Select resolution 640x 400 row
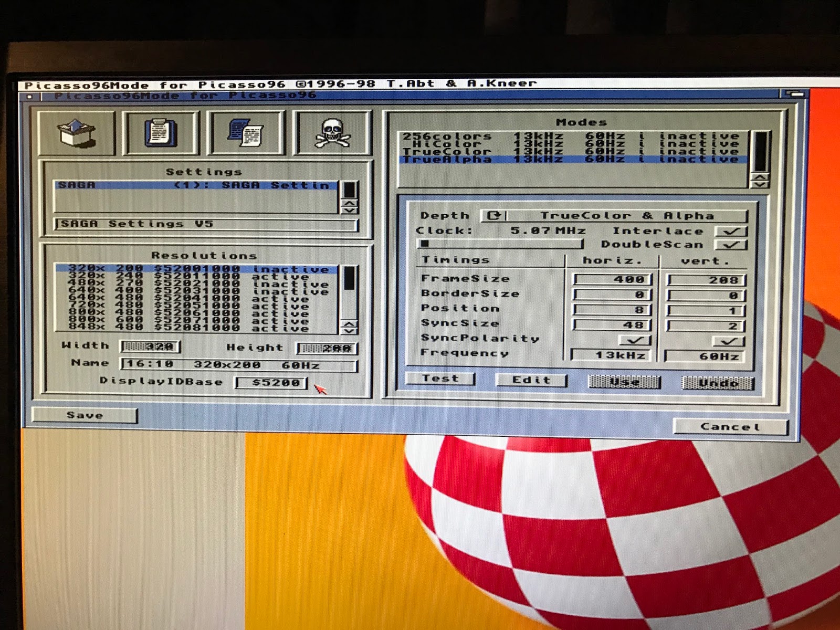The image size is (840, 630). pos(197,291)
